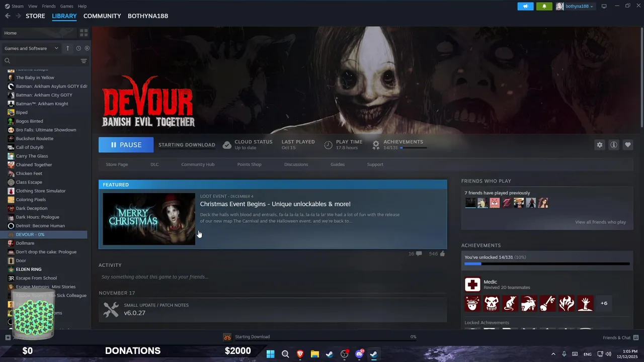644x362 pixels.
Task: Open Merry Christmas event thumbnail
Action: (149, 219)
